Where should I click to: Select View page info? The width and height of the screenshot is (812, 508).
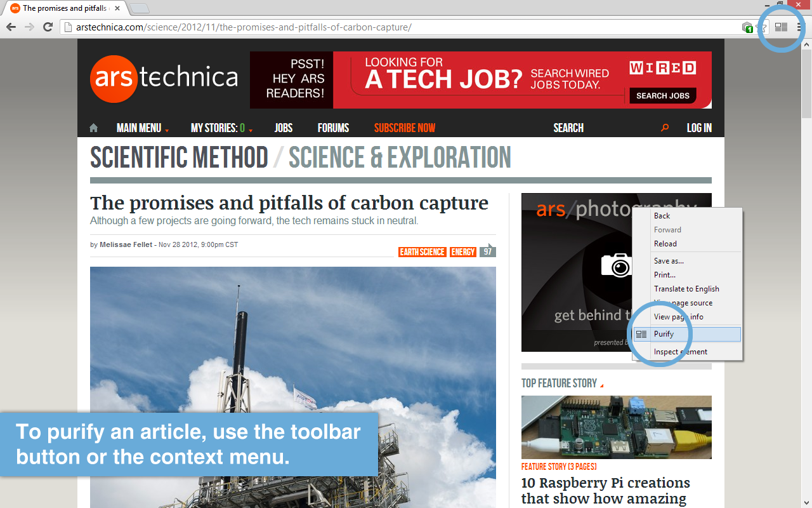coord(688,317)
